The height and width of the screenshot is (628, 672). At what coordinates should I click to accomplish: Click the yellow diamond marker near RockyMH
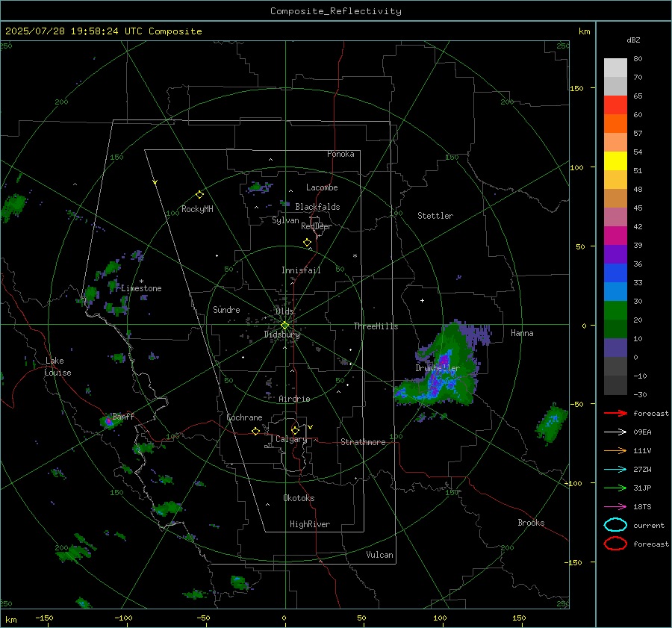199,195
